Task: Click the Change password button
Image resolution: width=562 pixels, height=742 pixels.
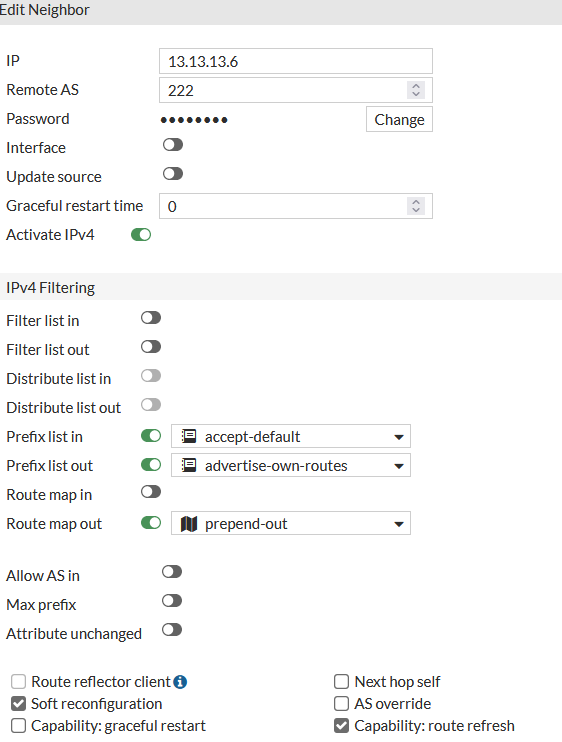Action: 399,120
